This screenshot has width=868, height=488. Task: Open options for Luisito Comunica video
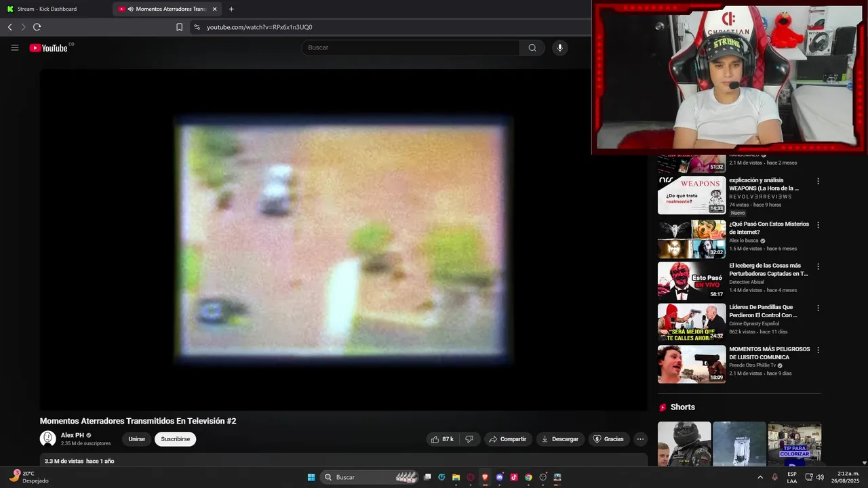pyautogui.click(x=818, y=350)
